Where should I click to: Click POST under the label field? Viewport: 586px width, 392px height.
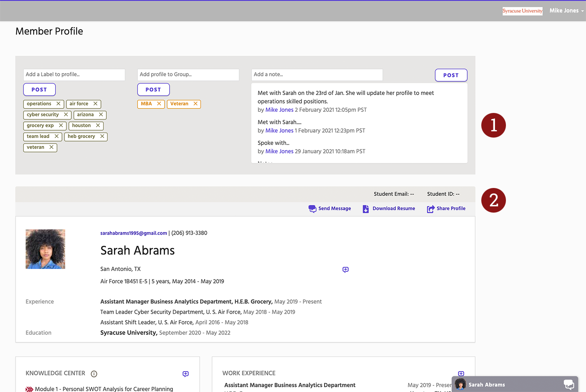click(39, 89)
